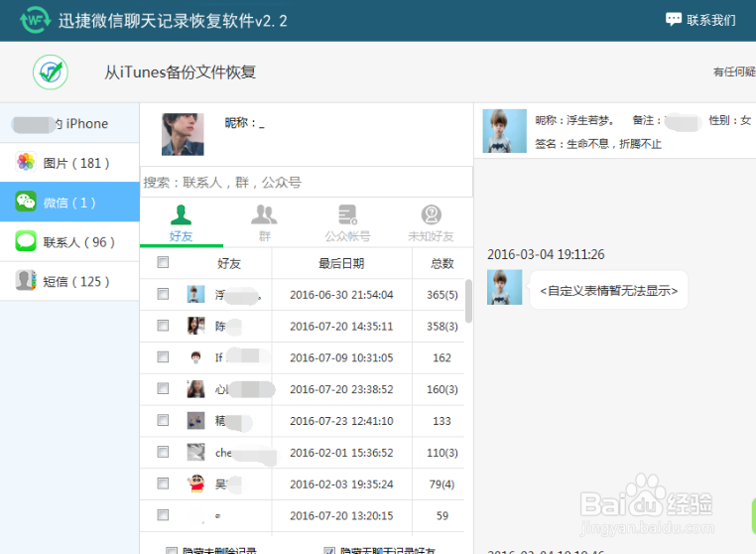Click the date cell 2016-07-23 12:41:10

[341, 421]
